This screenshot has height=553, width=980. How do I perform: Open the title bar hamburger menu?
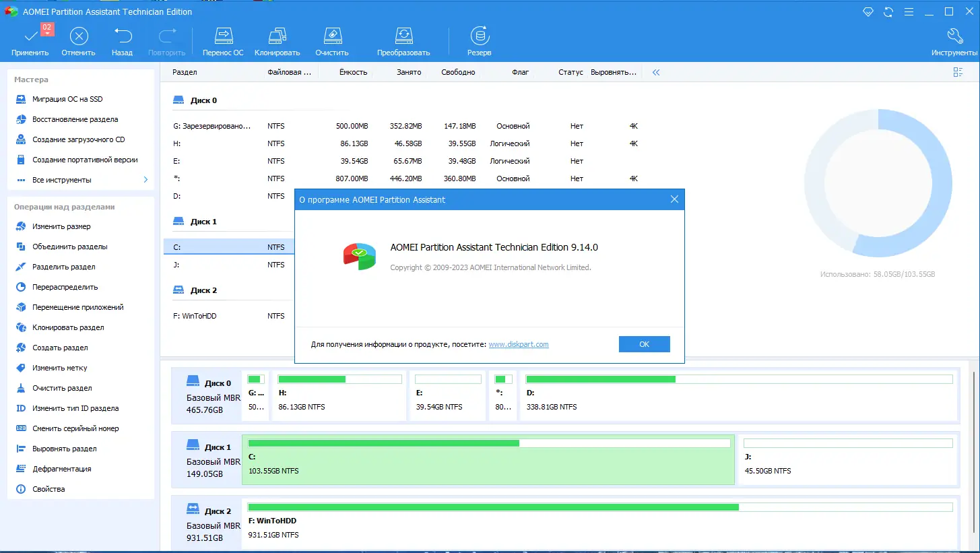909,11
